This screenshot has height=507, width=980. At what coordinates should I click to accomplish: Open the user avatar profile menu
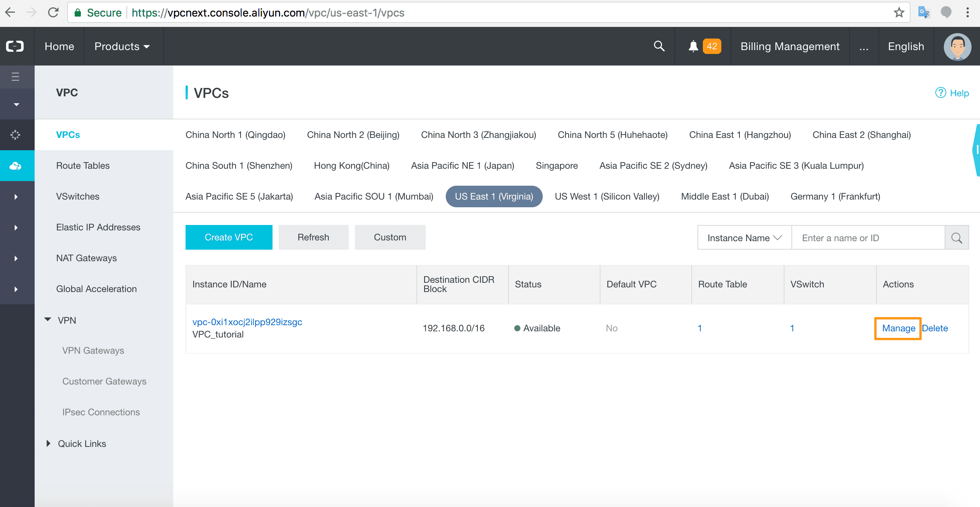tap(957, 47)
